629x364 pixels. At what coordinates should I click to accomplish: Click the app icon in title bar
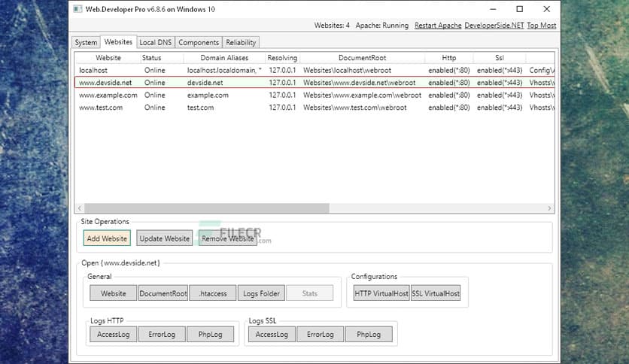click(77, 9)
